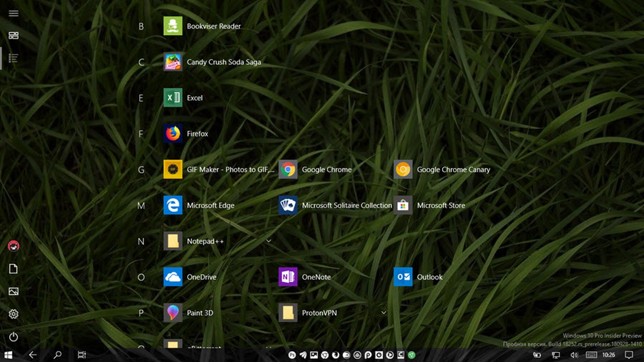Viewport: 644px width, 362px height.
Task: Open Google Chrome Canary
Action: [442, 169]
